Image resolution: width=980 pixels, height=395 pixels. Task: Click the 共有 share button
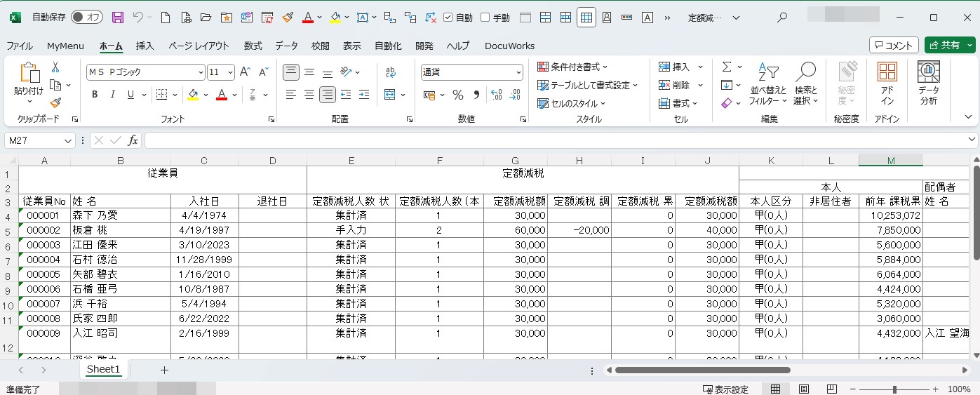click(x=950, y=45)
